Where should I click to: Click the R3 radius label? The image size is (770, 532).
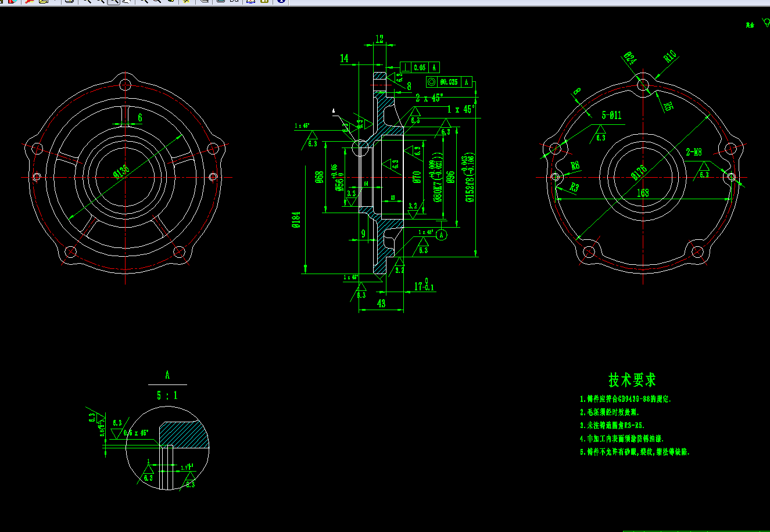pos(574,187)
